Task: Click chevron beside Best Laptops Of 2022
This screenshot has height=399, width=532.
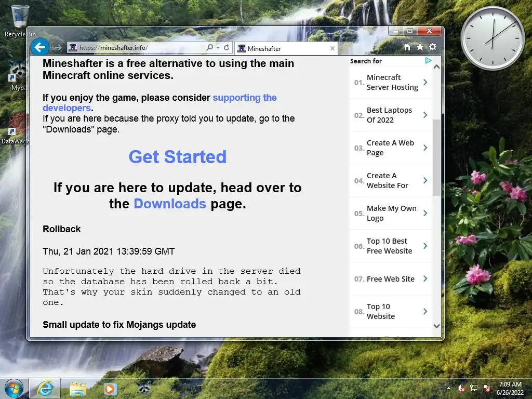Action: pyautogui.click(x=425, y=115)
